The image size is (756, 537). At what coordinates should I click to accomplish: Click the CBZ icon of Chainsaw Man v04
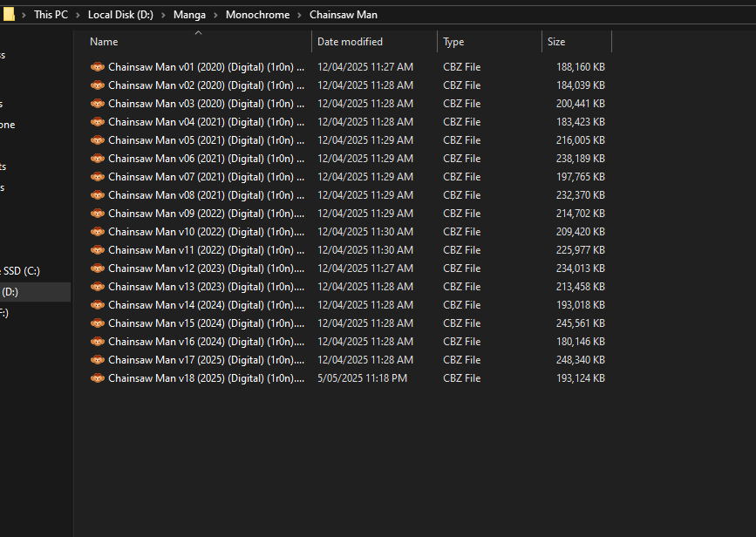[98, 122]
